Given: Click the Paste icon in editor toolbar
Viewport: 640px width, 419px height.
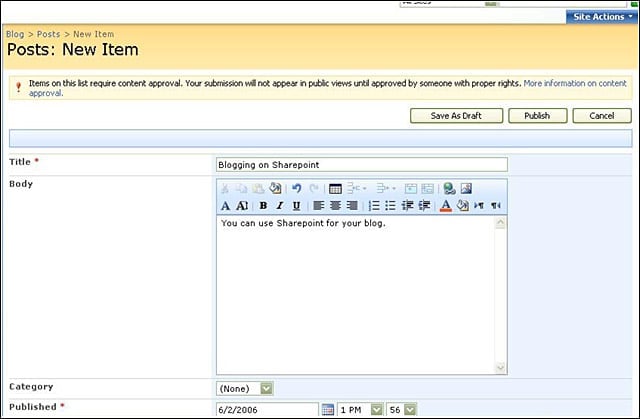Looking at the screenshot, I should [258, 188].
